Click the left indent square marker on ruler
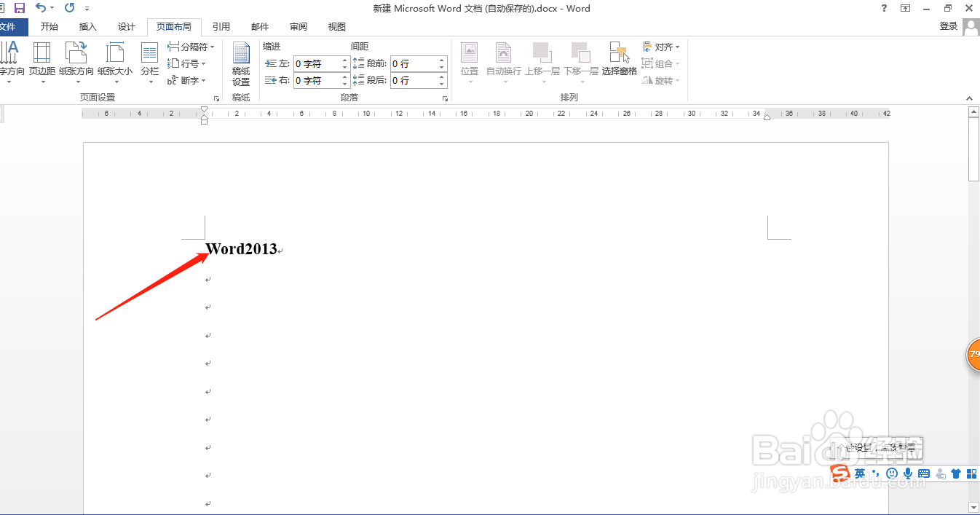This screenshot has height=515, width=980. pos(204,122)
